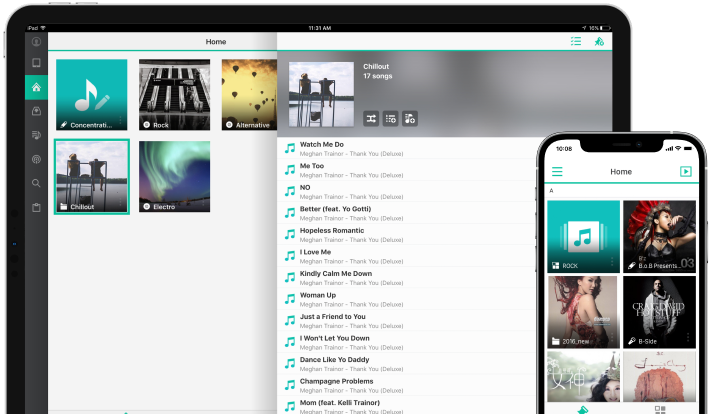Click the account profile icon in sidebar
This screenshot has height=414, width=711.
click(36, 41)
